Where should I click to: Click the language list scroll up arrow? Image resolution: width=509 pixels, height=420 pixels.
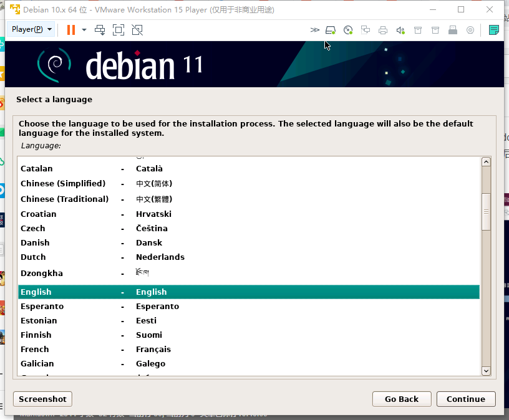pyautogui.click(x=486, y=161)
